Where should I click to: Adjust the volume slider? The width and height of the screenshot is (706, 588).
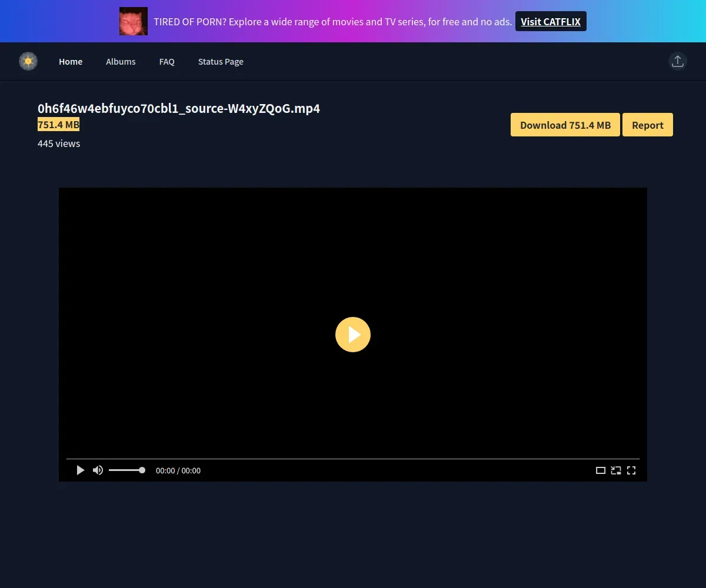pyautogui.click(x=126, y=470)
